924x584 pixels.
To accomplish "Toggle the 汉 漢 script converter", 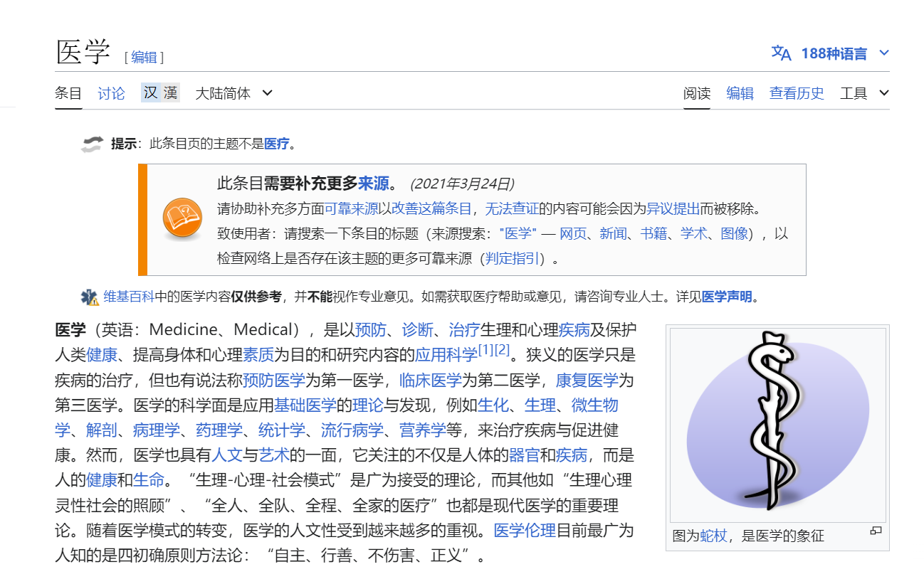I will 160,93.
